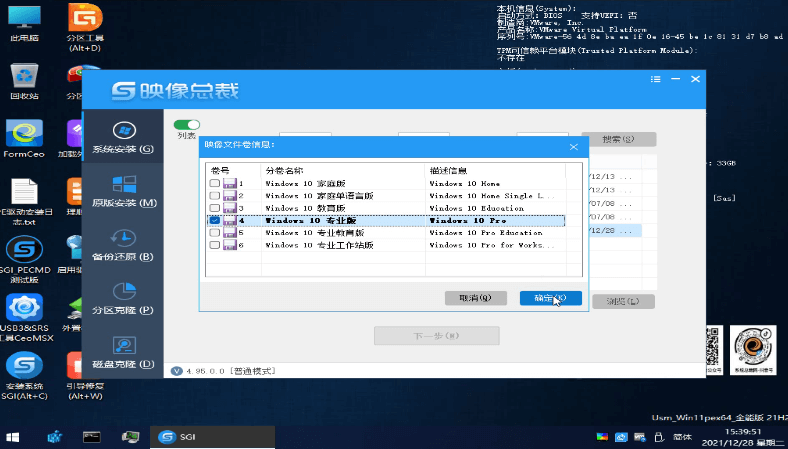Click the blue gear taskbar icon

point(54,437)
